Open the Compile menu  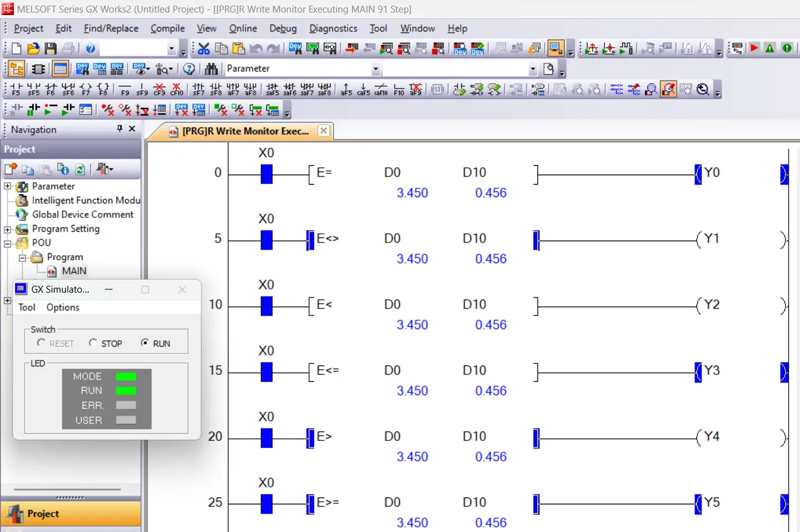click(x=168, y=28)
